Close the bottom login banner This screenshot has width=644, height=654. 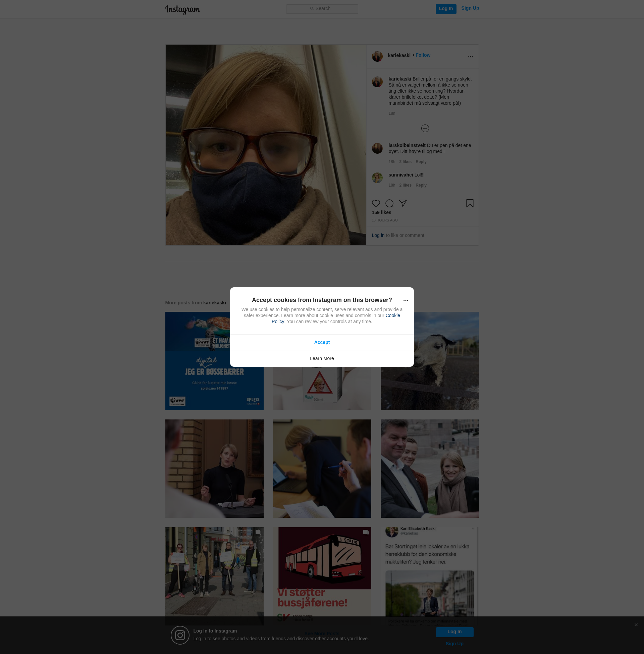(x=636, y=624)
